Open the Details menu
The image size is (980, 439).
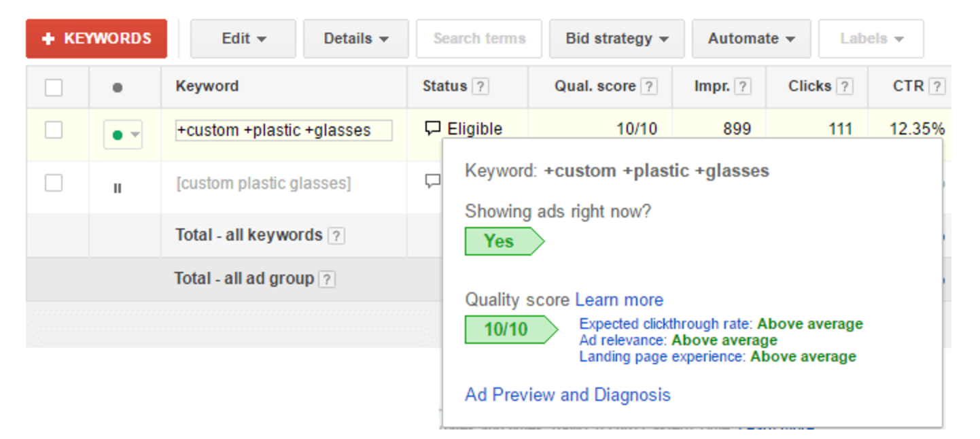pyautogui.click(x=355, y=39)
